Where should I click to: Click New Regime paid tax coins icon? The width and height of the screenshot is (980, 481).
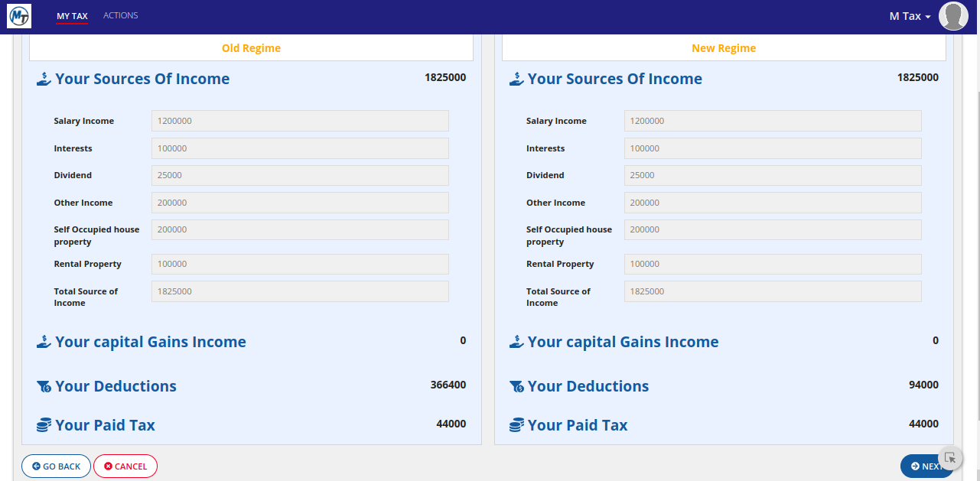516,425
